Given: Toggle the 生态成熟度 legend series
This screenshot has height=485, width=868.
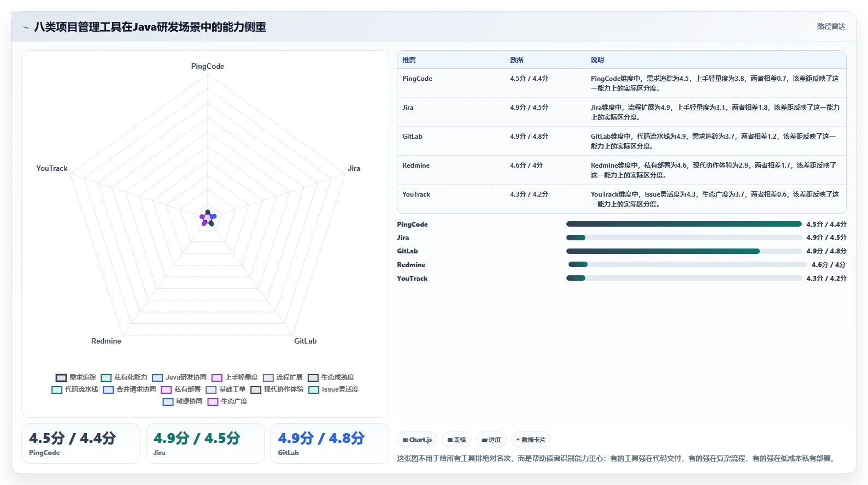Looking at the screenshot, I should [x=331, y=377].
